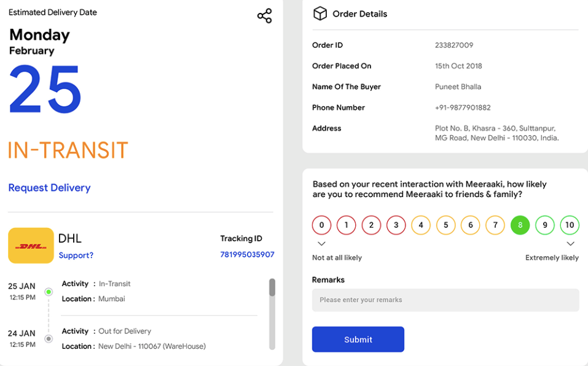Select rating 7 in yellow circle
This screenshot has height=366, width=588.
click(x=495, y=225)
